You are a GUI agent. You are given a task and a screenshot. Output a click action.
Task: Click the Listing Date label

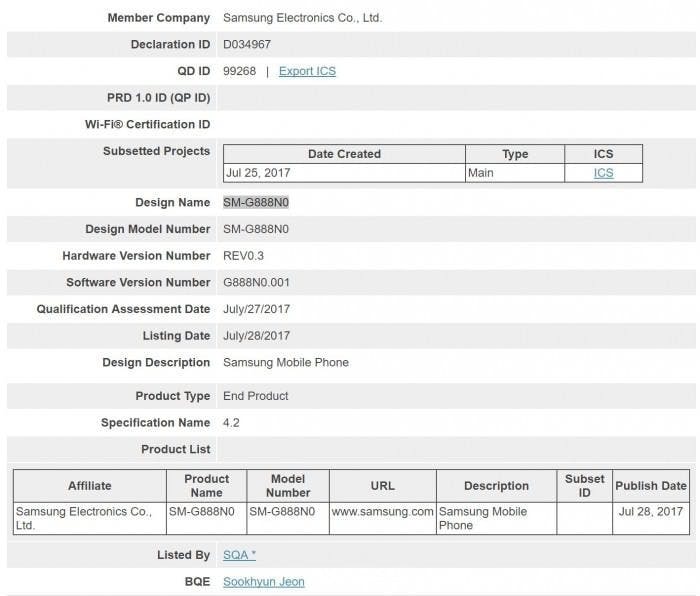176,336
